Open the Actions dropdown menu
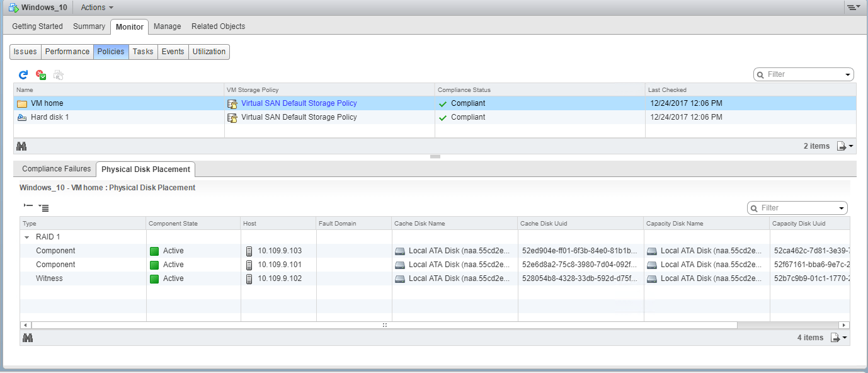 click(x=97, y=8)
